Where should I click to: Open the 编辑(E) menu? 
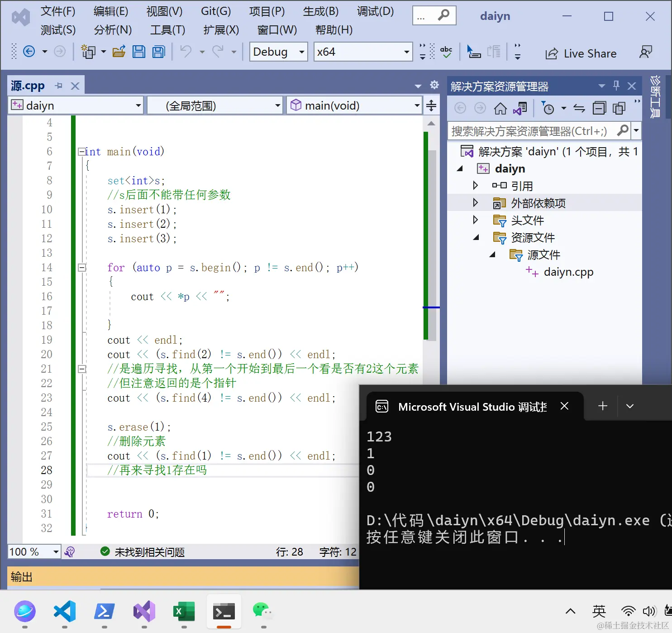[x=111, y=11]
